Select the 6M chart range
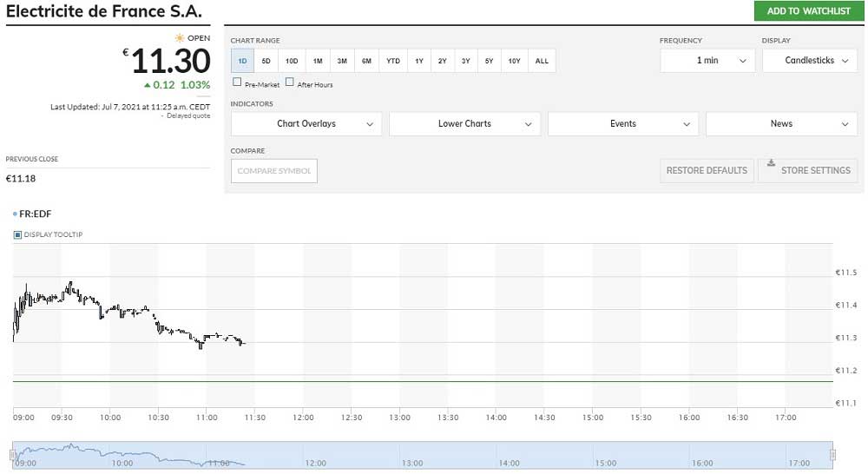Image resolution: width=868 pixels, height=474 pixels. coord(366,61)
